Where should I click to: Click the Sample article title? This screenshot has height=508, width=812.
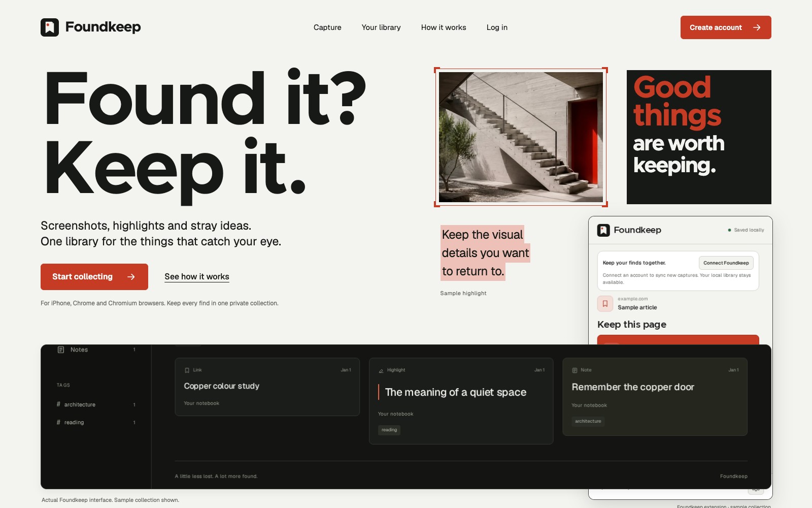point(637,307)
